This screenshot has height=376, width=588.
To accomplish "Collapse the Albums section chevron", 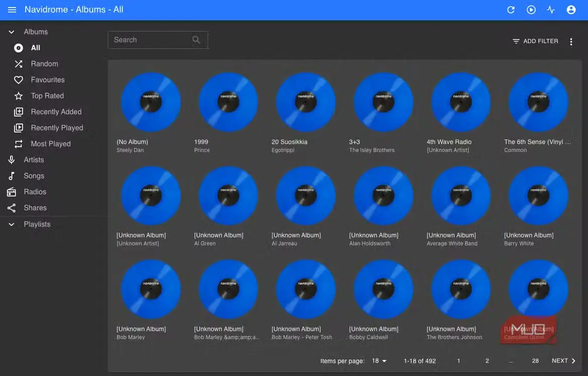I will 12,32.
